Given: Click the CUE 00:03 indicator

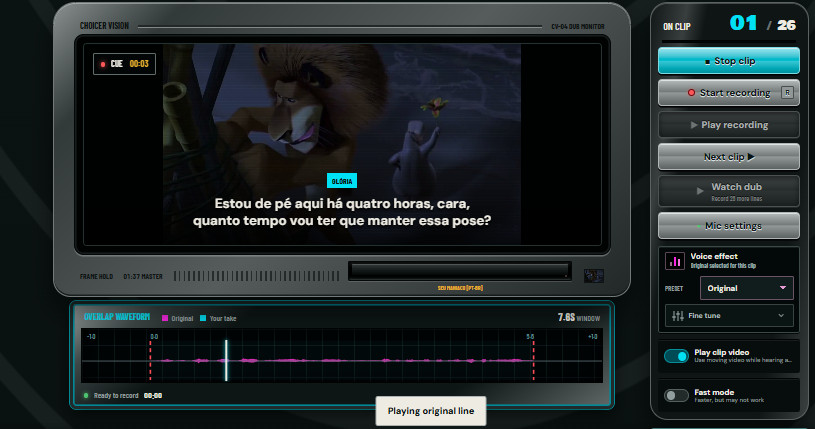Looking at the screenshot, I should click(124, 64).
